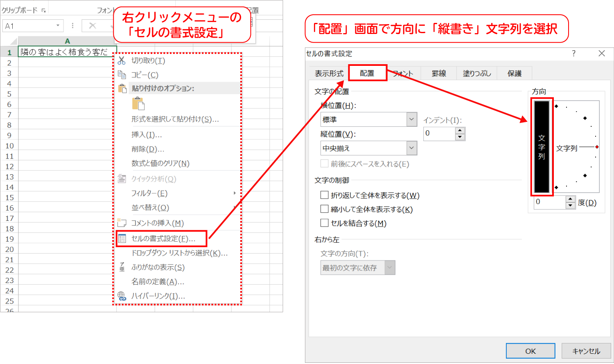The image size is (614, 364).
Task: Select cell A1 with Japanese text
Action: pyautogui.click(x=68, y=52)
